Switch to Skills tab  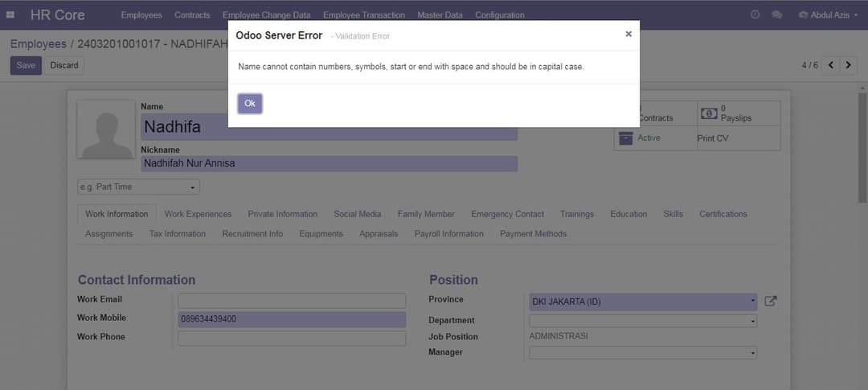point(674,214)
